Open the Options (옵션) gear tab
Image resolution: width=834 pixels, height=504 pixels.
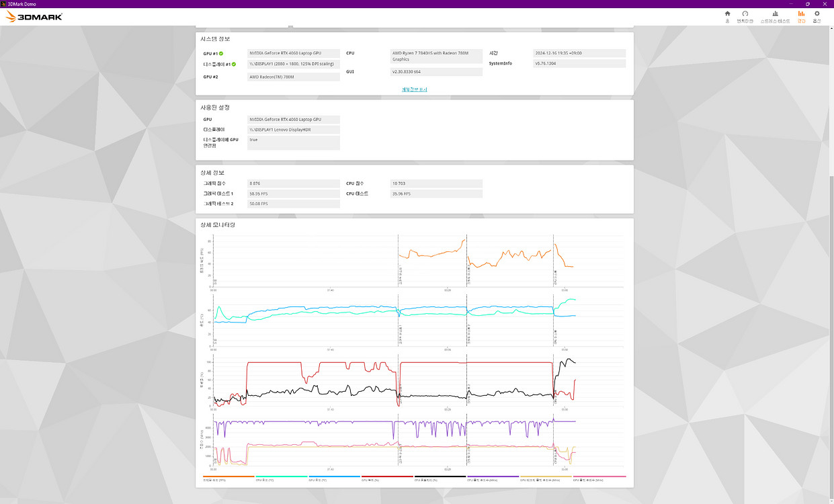tap(817, 16)
